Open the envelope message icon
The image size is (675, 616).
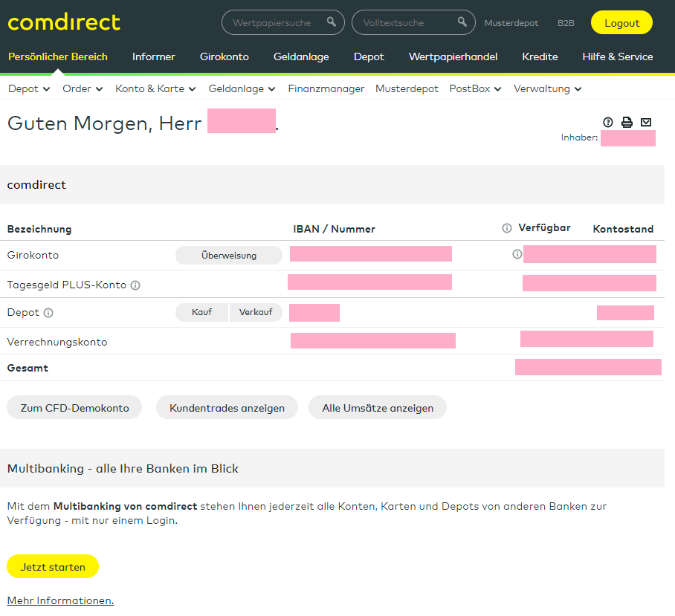click(646, 123)
